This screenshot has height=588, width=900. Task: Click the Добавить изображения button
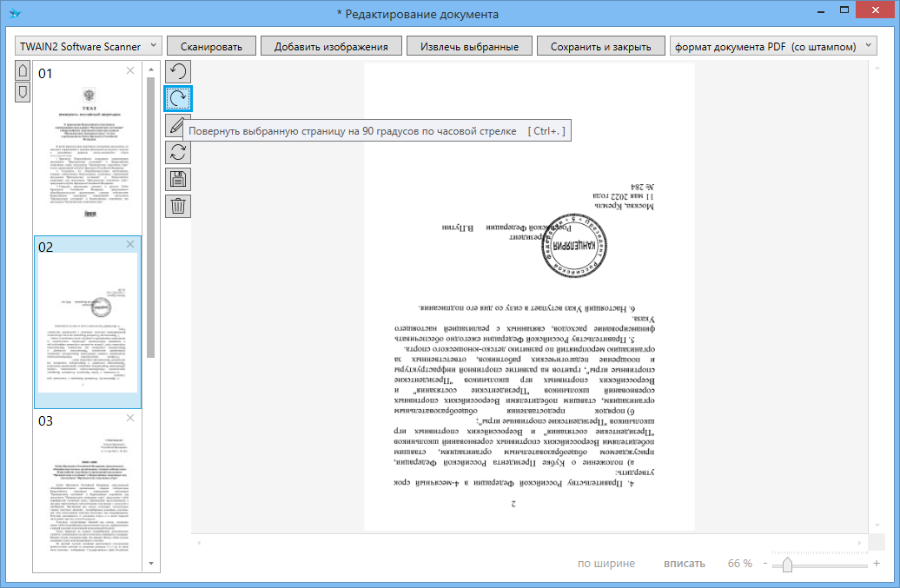(x=331, y=46)
